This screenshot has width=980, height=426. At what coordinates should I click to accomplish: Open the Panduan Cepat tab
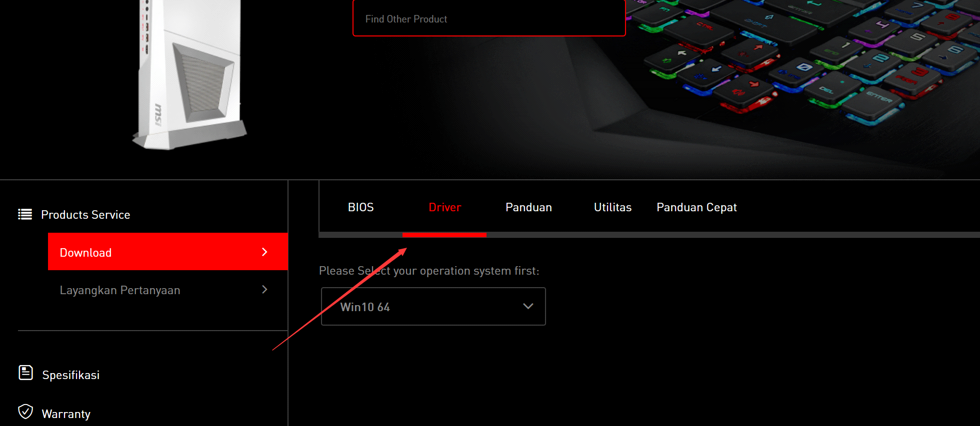pyautogui.click(x=697, y=207)
